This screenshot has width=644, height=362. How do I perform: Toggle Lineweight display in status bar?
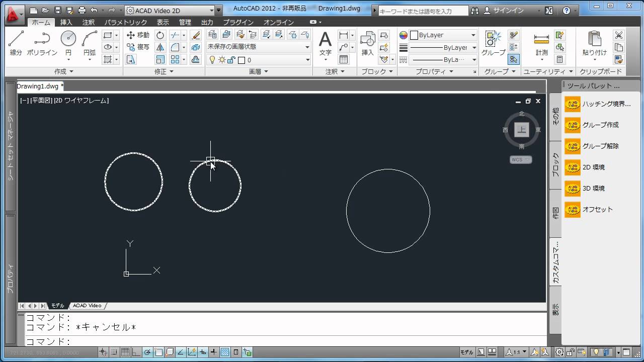(x=214, y=352)
